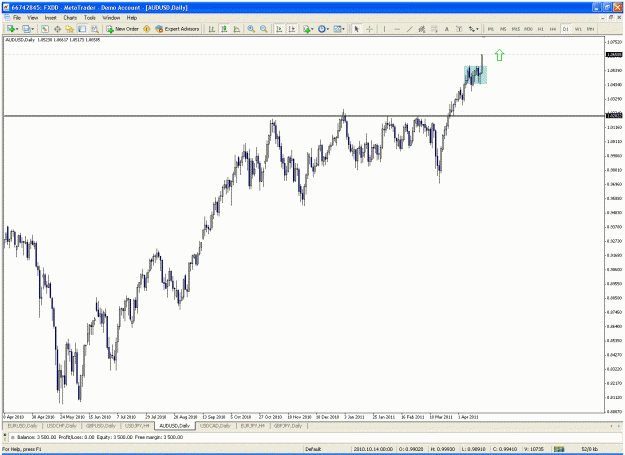The image size is (625, 455).
Task: Select the Fibonacci retracement tool
Action: (x=434, y=29)
